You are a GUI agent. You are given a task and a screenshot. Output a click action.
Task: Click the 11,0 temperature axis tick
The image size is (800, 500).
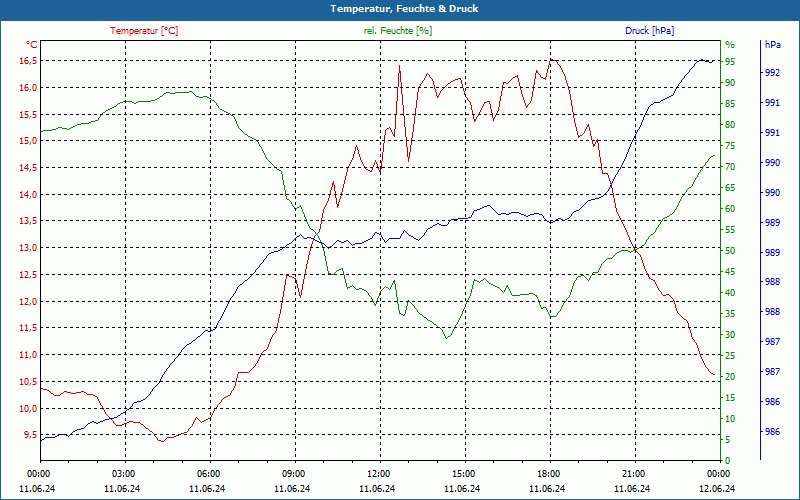click(29, 355)
